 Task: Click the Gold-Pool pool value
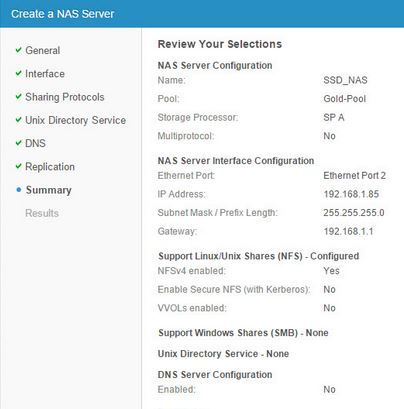coord(345,99)
